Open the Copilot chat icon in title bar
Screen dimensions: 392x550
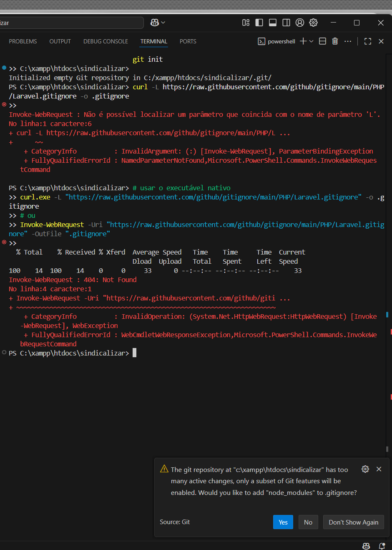click(x=155, y=23)
